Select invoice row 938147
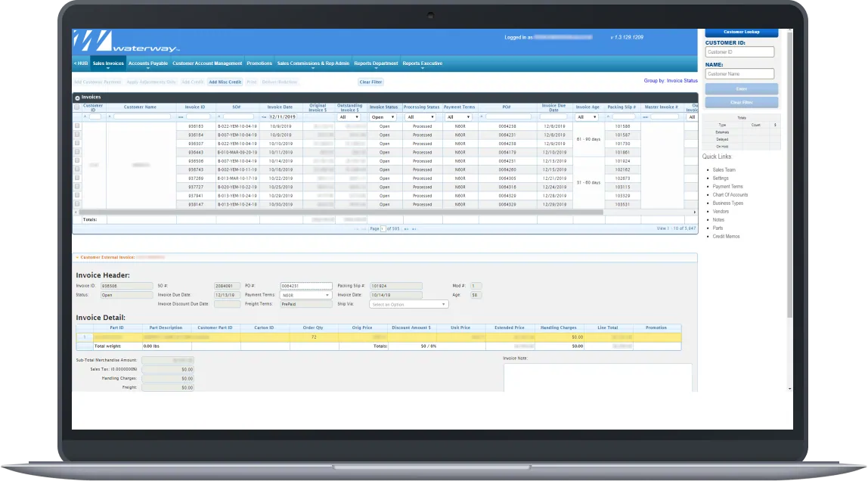 tap(385, 204)
